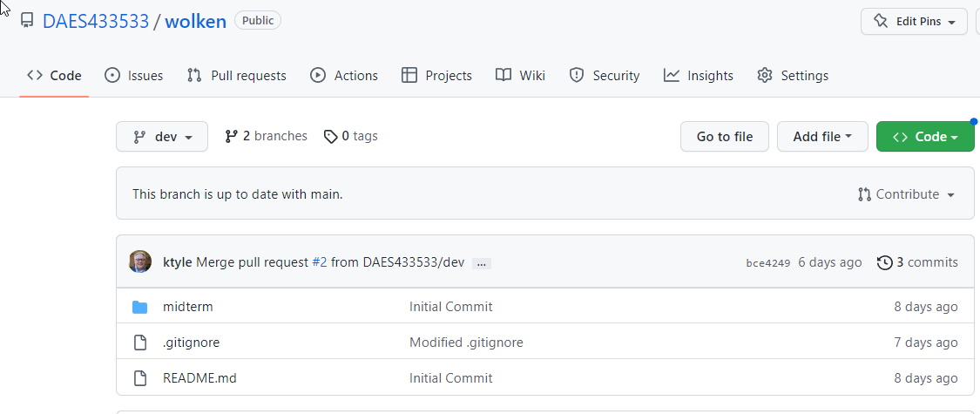Click the tag icon beside 0 tags
Viewport: 980px width, 414px height.
click(331, 136)
